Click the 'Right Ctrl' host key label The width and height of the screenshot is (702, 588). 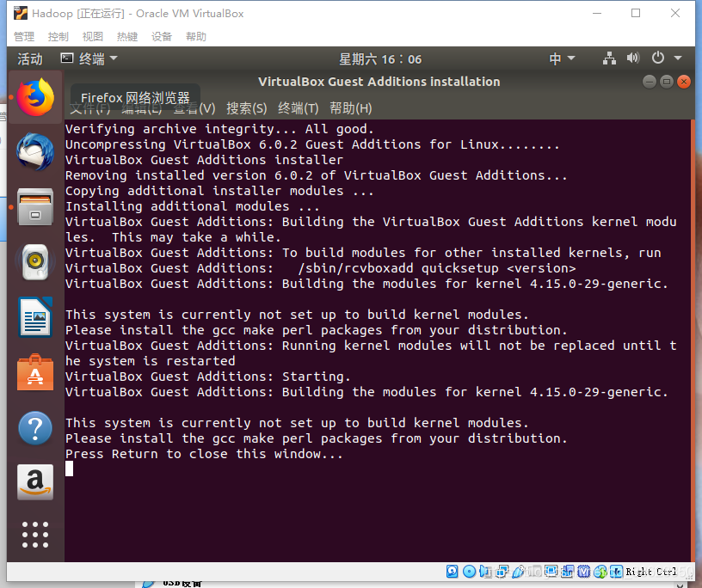(651, 572)
